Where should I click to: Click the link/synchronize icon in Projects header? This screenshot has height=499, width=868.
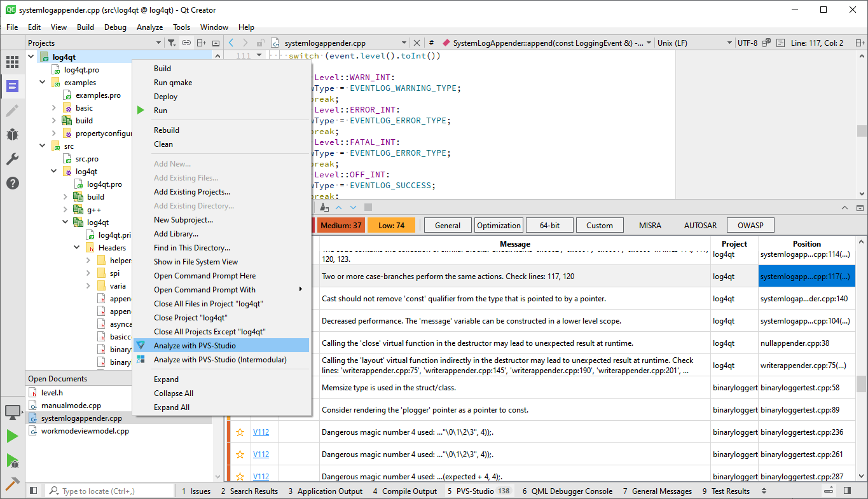click(186, 42)
